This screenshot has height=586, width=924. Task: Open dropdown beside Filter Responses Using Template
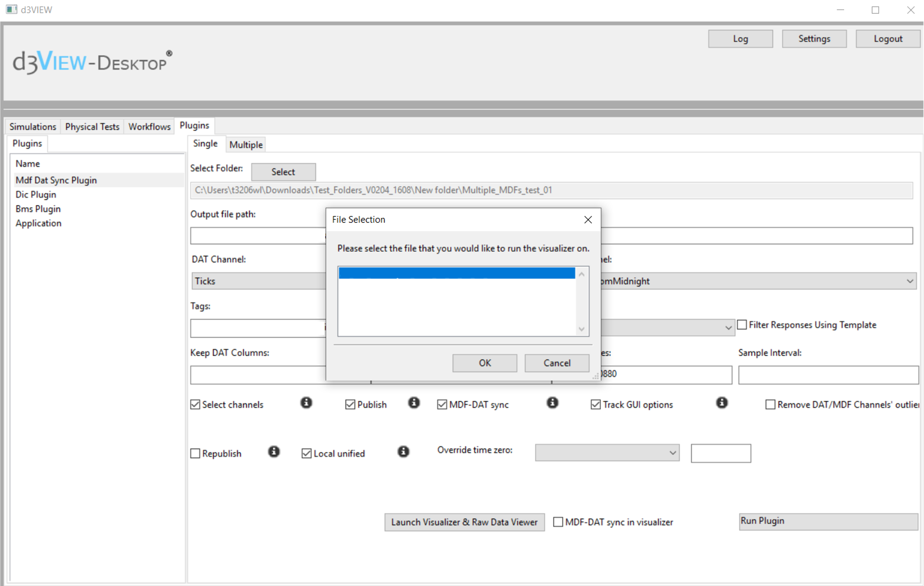pyautogui.click(x=667, y=327)
